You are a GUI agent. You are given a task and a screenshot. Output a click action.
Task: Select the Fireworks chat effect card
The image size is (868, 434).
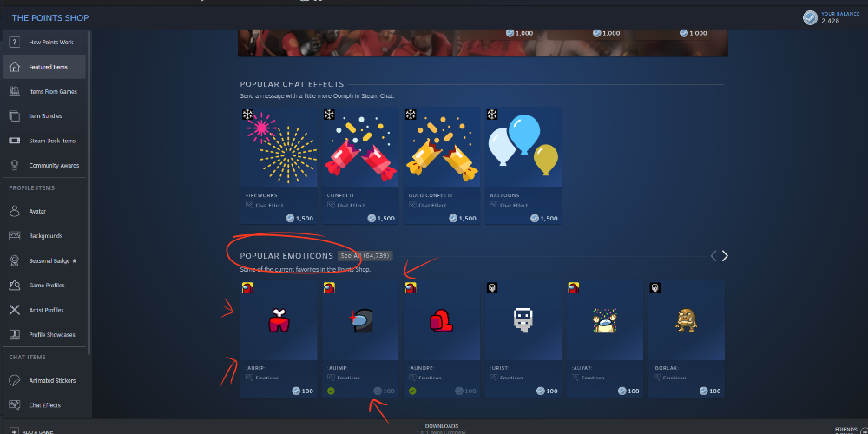279,166
